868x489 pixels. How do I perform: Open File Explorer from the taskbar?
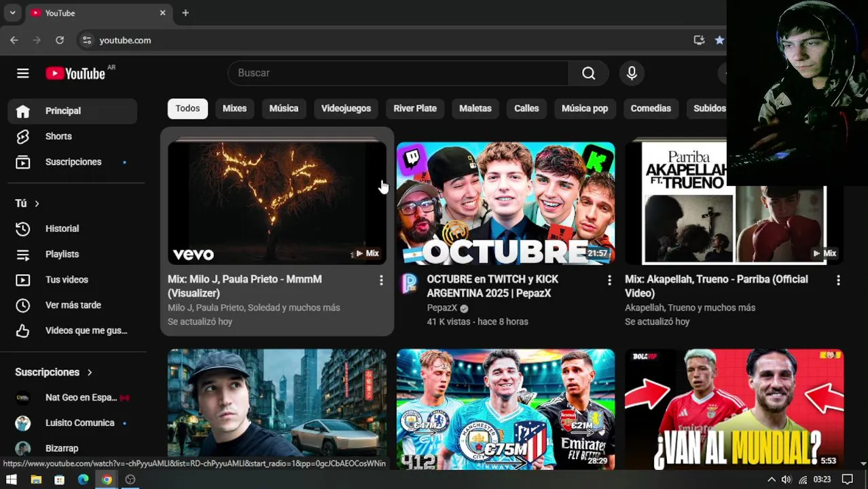click(36, 479)
